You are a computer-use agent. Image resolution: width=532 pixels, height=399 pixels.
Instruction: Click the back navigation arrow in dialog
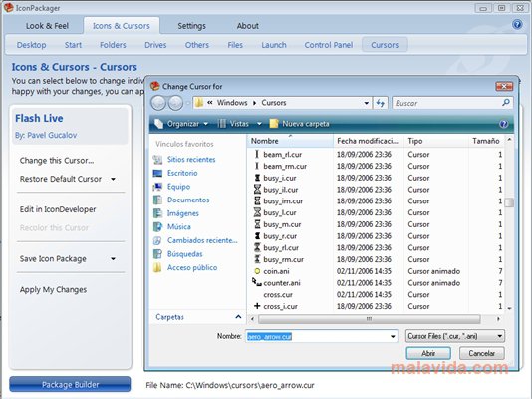pyautogui.click(x=158, y=103)
